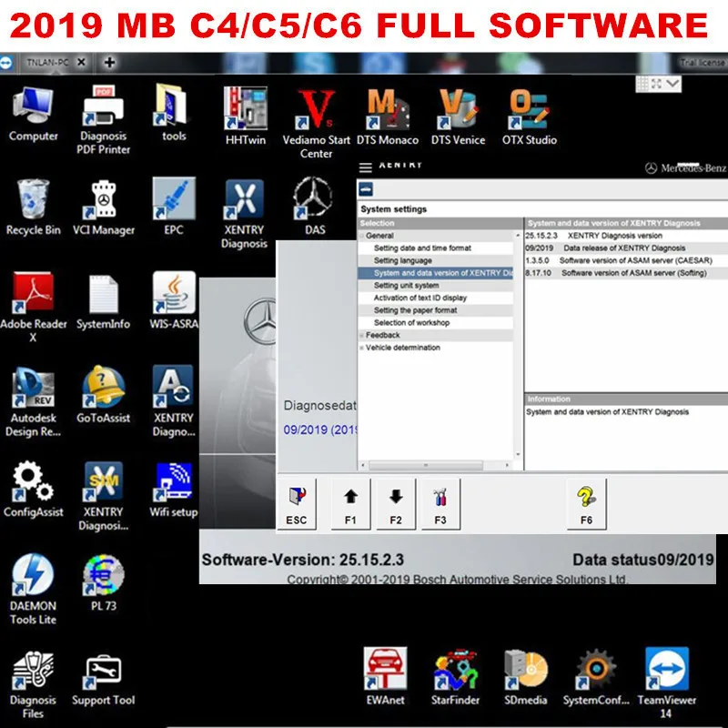
Task: Expand the Vehicle determination node
Action: point(362,348)
